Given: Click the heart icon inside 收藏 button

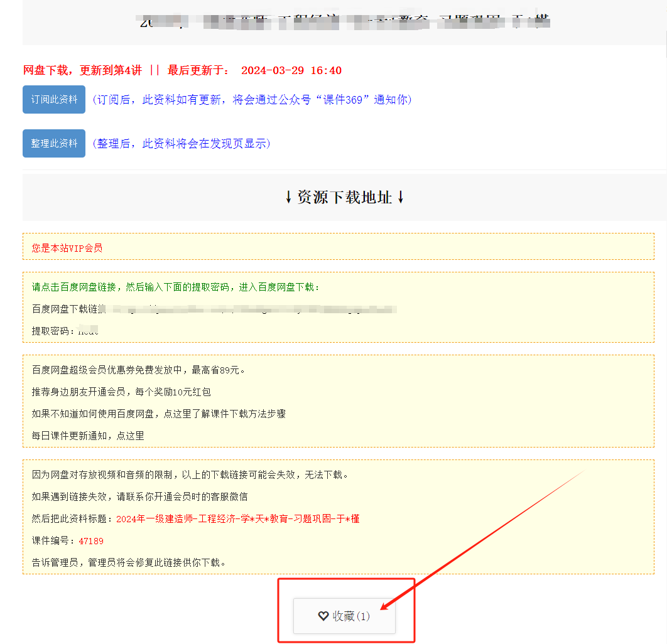Looking at the screenshot, I should point(323,616).
